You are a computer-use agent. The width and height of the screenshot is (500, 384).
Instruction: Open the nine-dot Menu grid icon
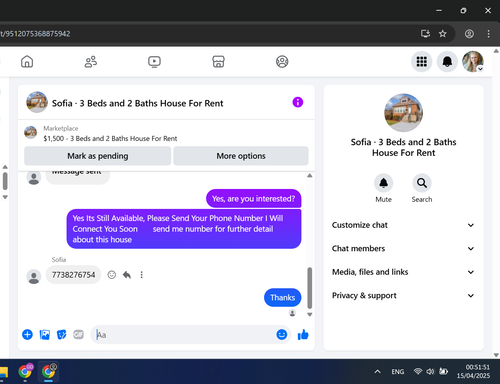point(422,62)
